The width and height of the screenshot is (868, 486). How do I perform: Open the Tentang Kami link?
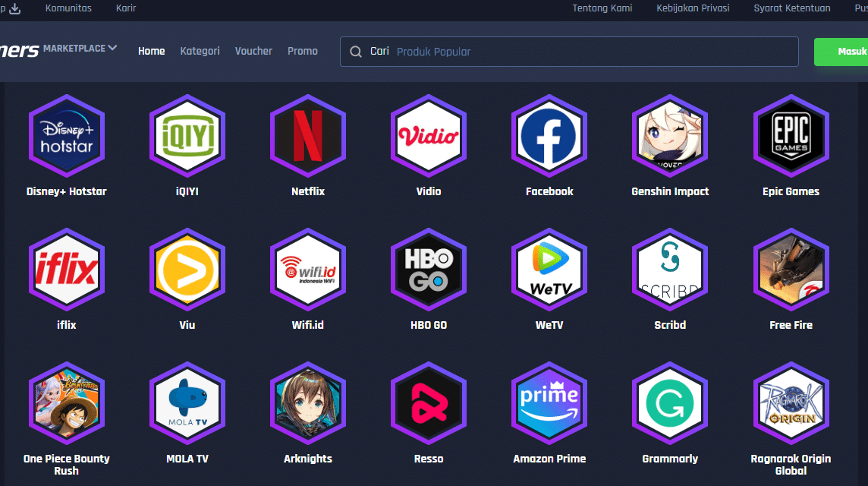(x=602, y=8)
